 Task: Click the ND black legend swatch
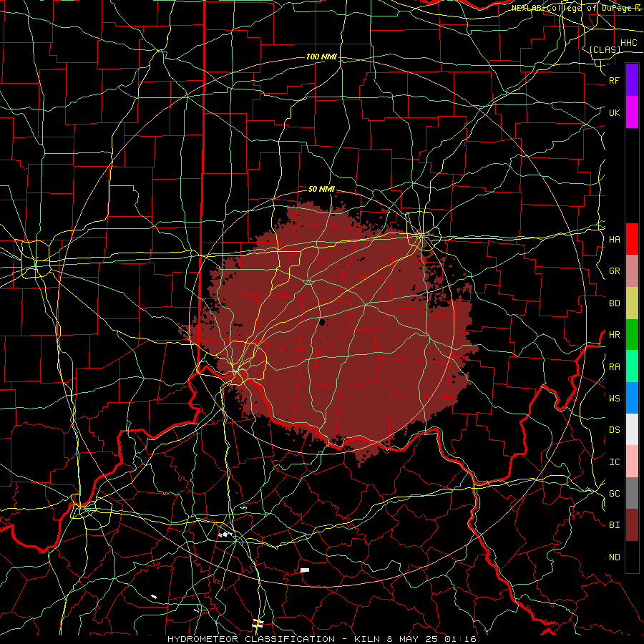pos(632,557)
